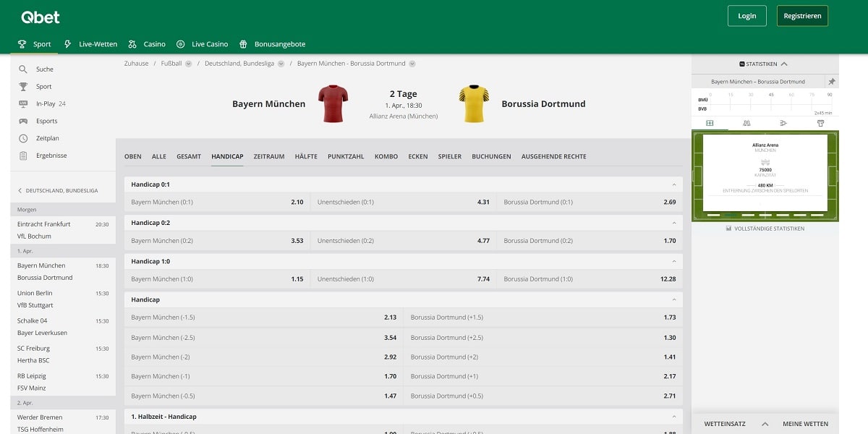
Task: Bet Borussia Dortmund (+0.5) at 2.71
Action: (543, 396)
